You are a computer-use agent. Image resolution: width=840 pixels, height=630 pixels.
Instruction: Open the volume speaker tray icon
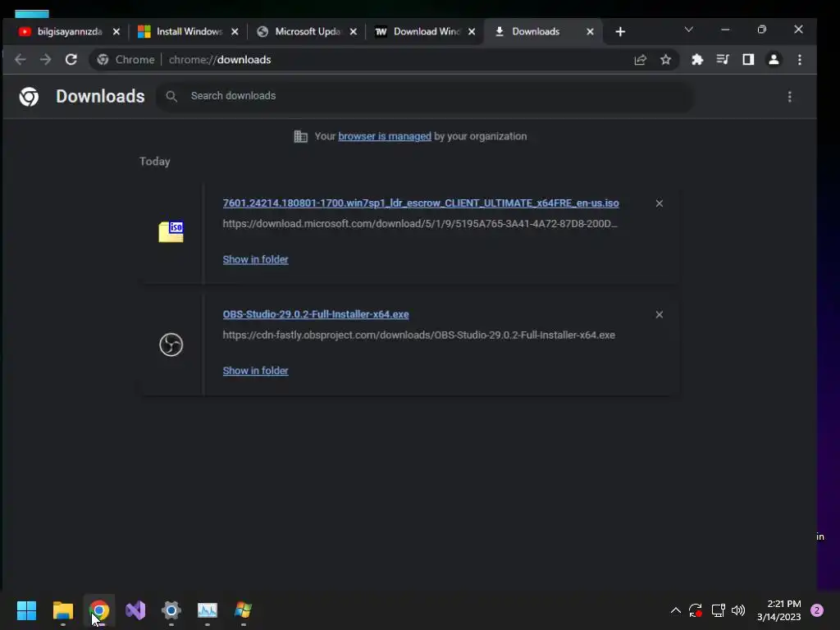click(738, 610)
